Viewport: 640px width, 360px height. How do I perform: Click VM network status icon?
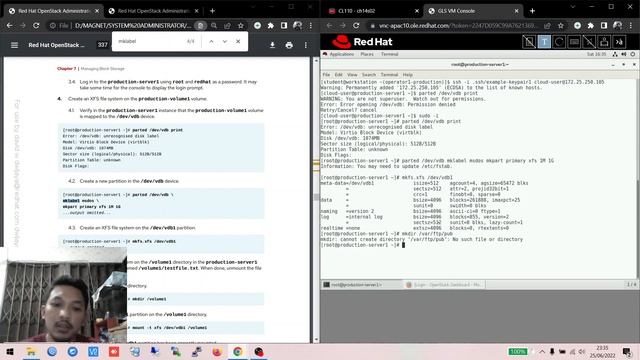[615, 54]
